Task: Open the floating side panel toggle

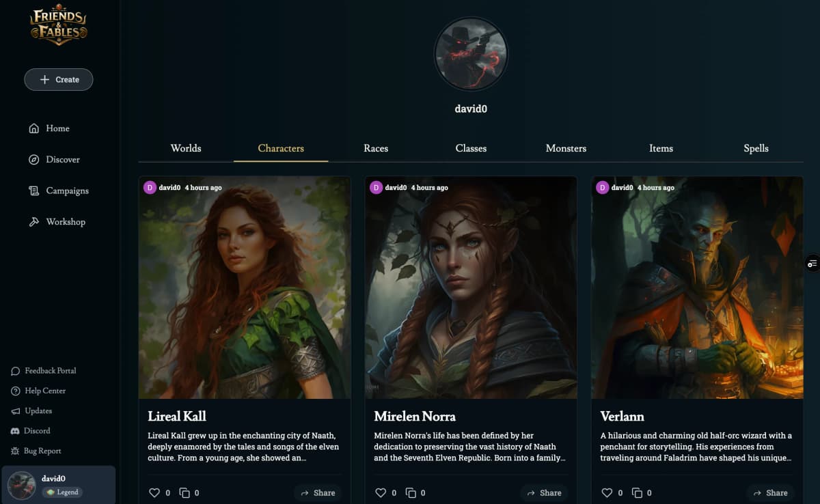Action: click(x=812, y=264)
